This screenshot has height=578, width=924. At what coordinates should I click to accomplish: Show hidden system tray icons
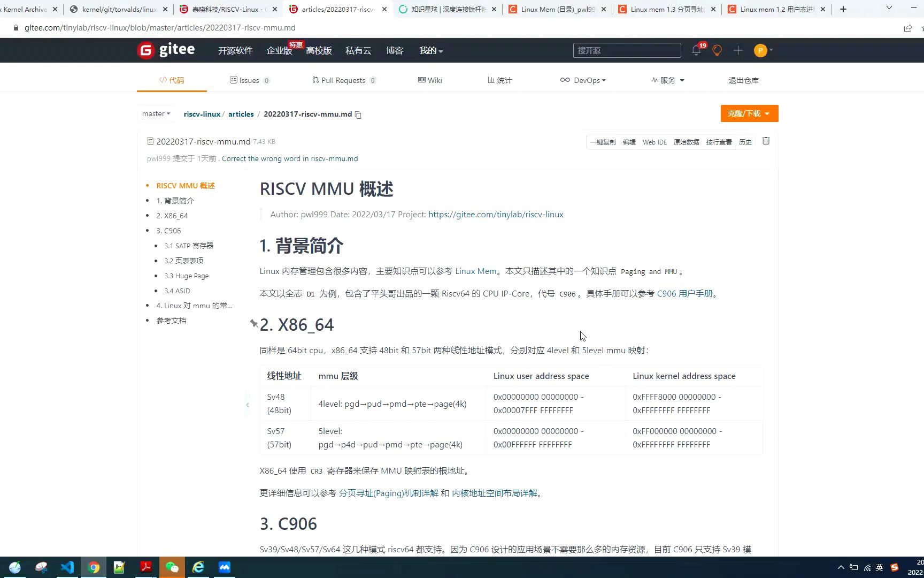tap(841, 567)
